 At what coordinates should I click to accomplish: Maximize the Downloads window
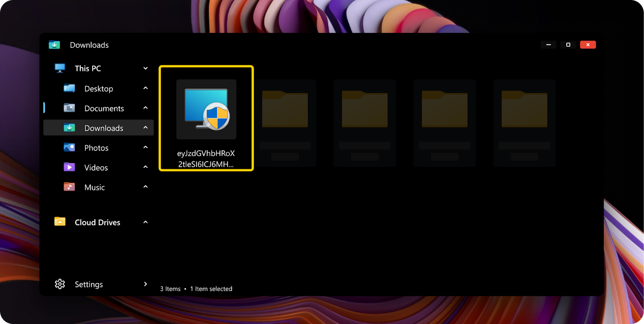coord(568,45)
